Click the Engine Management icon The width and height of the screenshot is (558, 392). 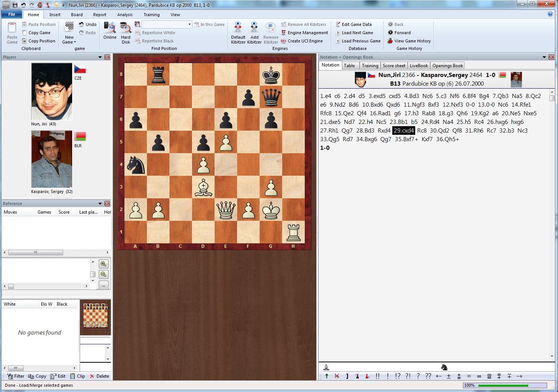(x=284, y=33)
